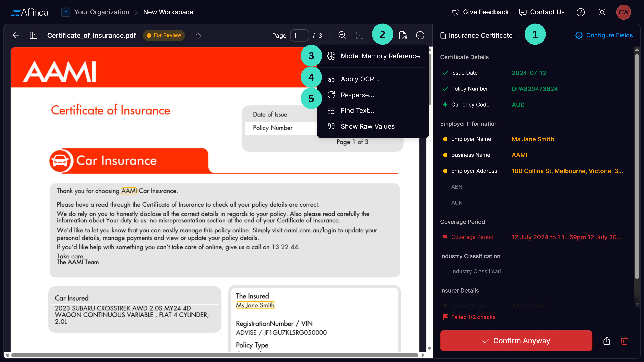Open the three-dot more options icon
This screenshot has height=362, width=644.
point(420,35)
